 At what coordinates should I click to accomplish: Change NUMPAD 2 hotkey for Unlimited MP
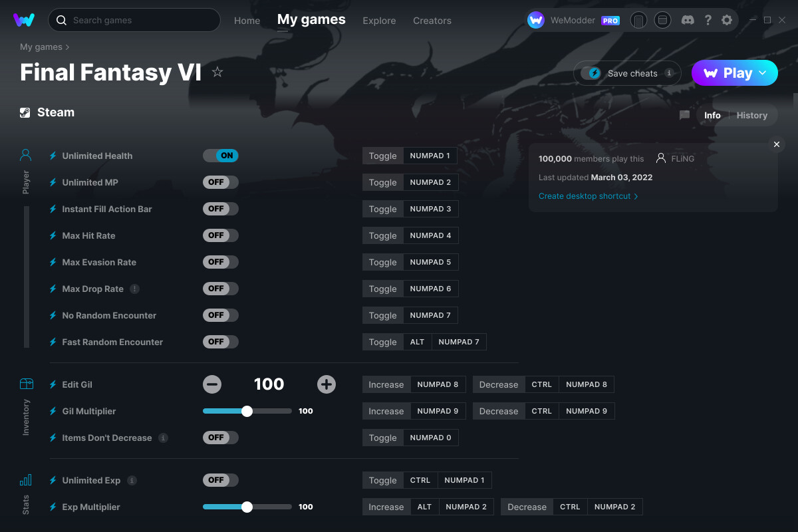click(431, 182)
